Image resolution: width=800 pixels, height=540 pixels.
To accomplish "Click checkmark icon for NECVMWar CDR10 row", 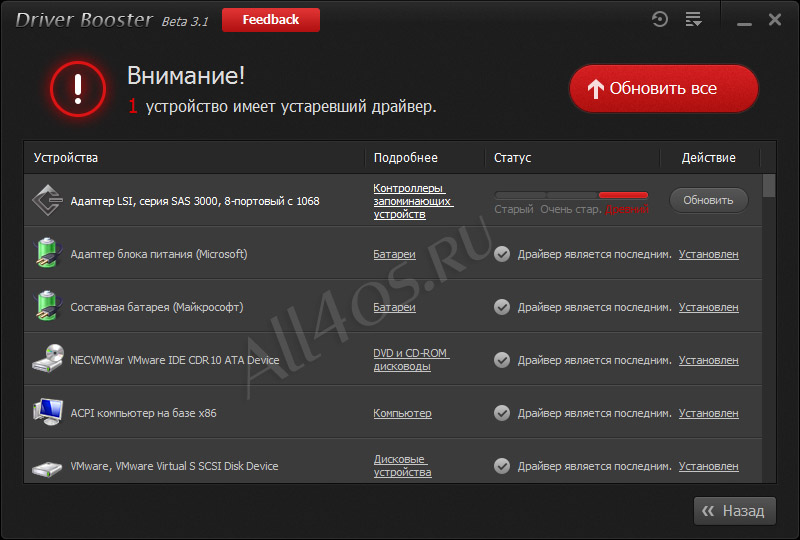I will [502, 360].
